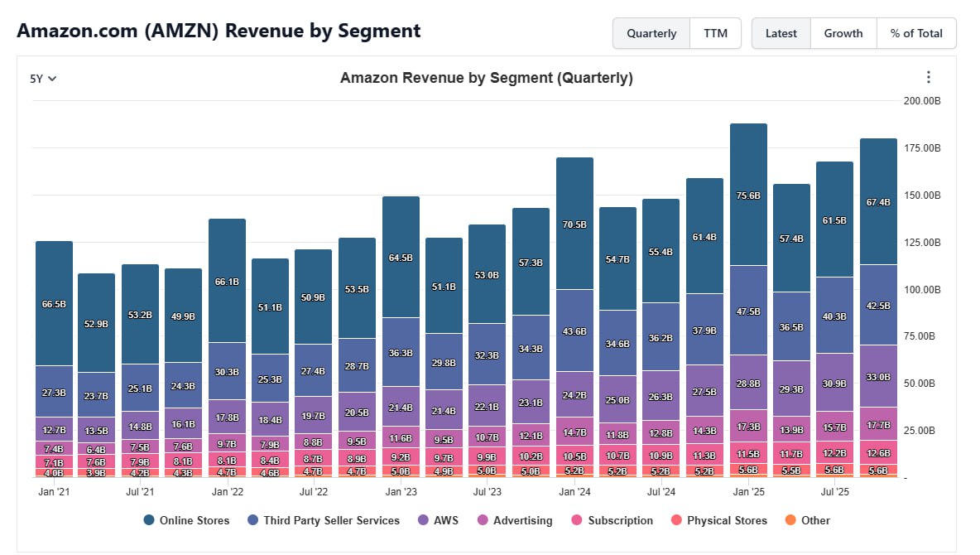Click the Latest button
Image resolution: width=980 pixels, height=555 pixels.
781,33
